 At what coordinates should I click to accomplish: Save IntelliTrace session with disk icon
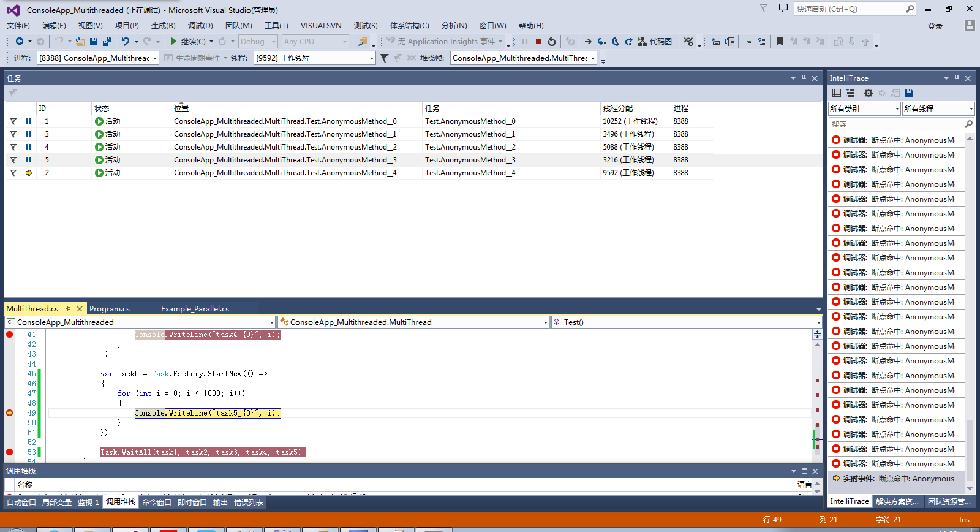(x=909, y=93)
